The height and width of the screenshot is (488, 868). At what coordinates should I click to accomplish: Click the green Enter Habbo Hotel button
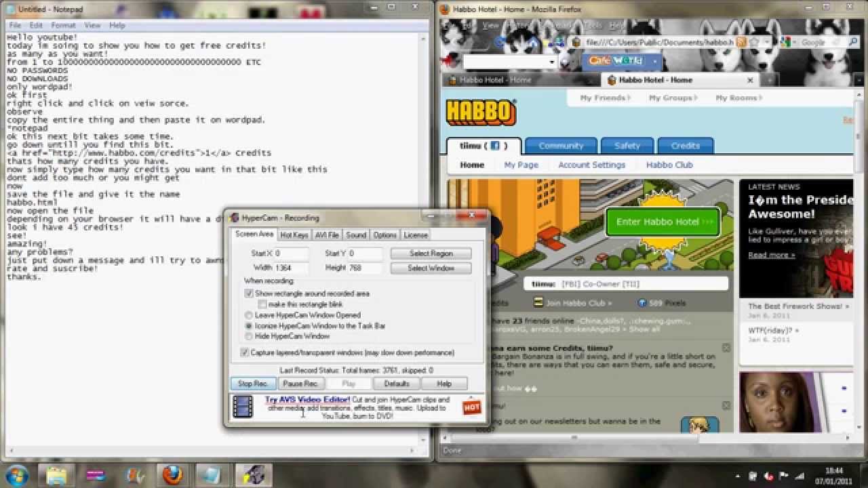coord(663,222)
